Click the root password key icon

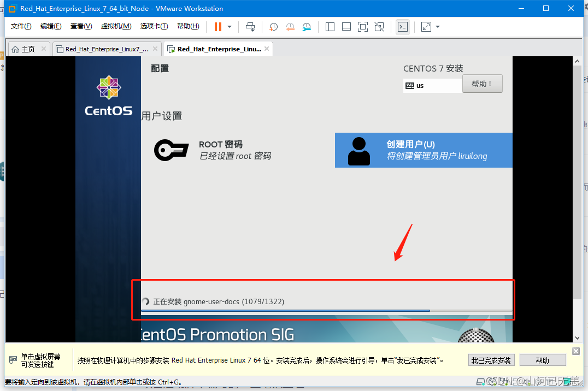pyautogui.click(x=172, y=150)
